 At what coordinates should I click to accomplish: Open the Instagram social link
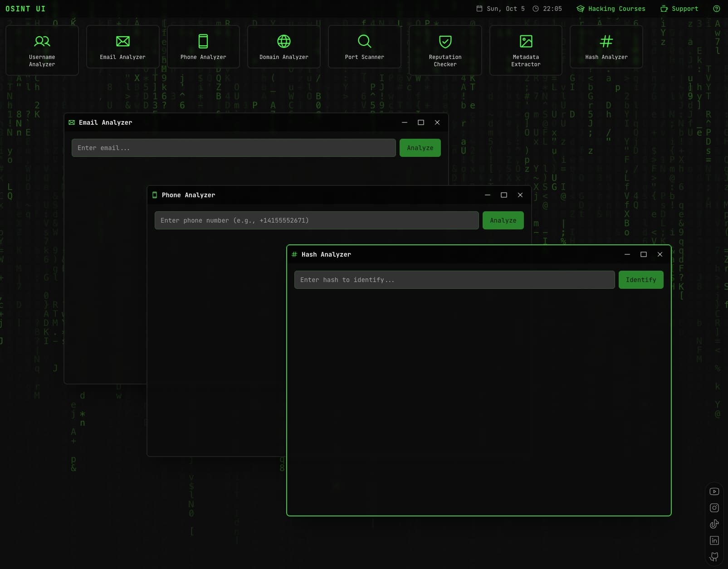tap(714, 508)
